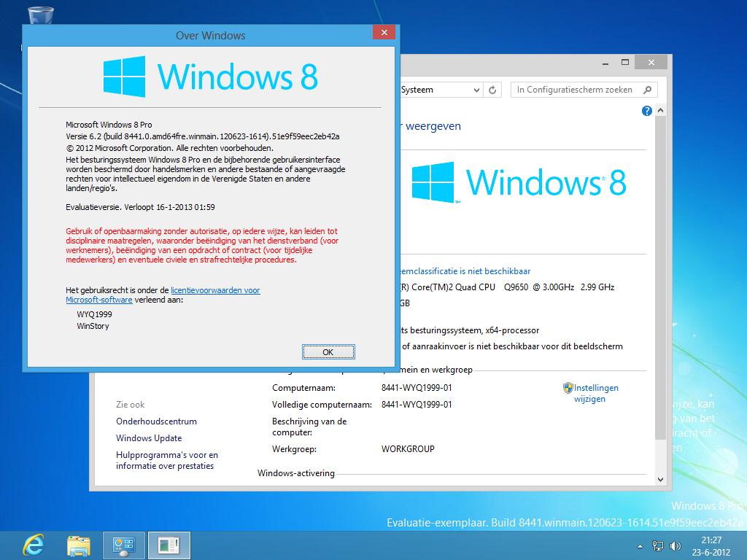Viewport: 747px width, 560px height.
Task: Open Hulpprogramma's voor en informatie over prestaties
Action: click(x=167, y=461)
